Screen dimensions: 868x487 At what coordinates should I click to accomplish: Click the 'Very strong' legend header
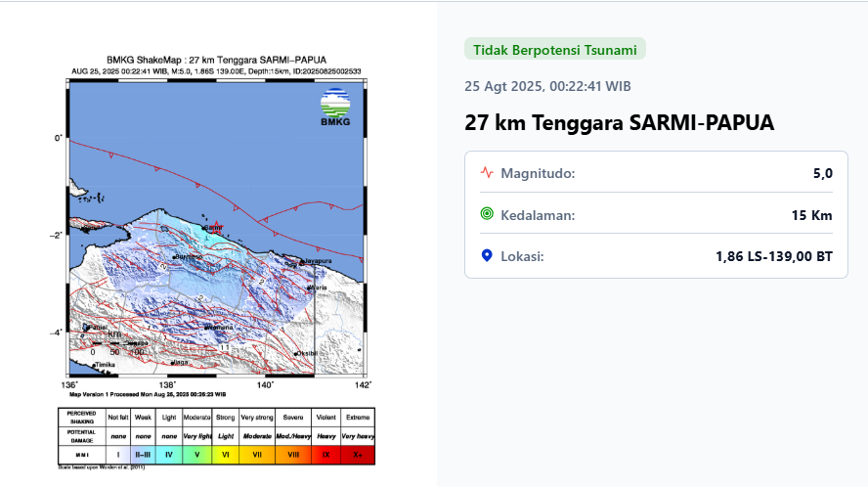(x=257, y=418)
